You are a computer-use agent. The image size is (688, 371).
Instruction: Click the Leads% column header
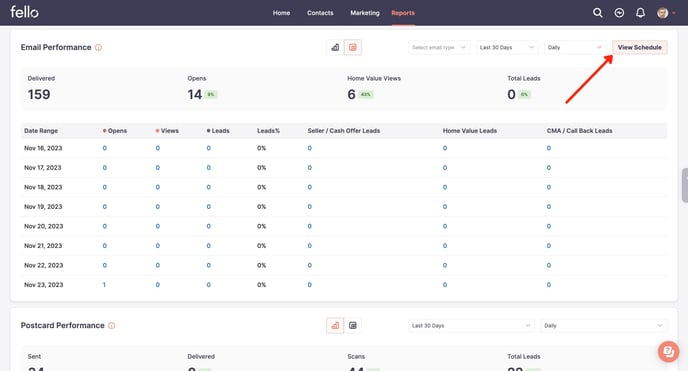pyautogui.click(x=268, y=131)
